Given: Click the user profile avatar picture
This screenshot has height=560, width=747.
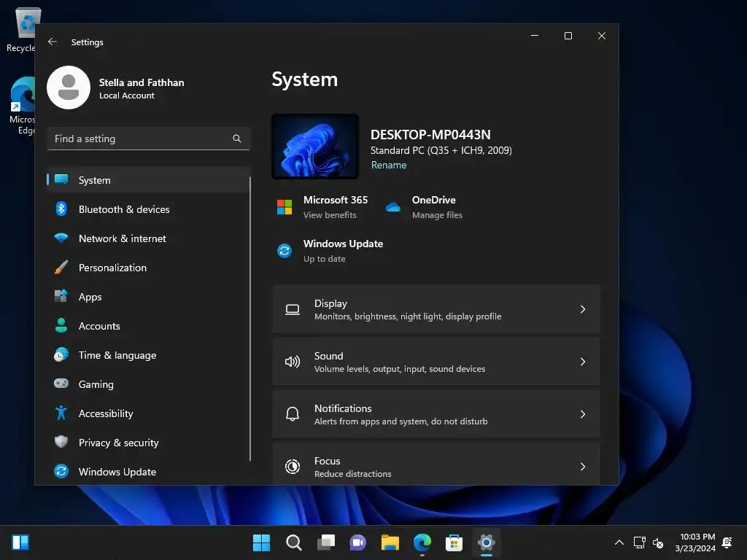Looking at the screenshot, I should [69, 87].
